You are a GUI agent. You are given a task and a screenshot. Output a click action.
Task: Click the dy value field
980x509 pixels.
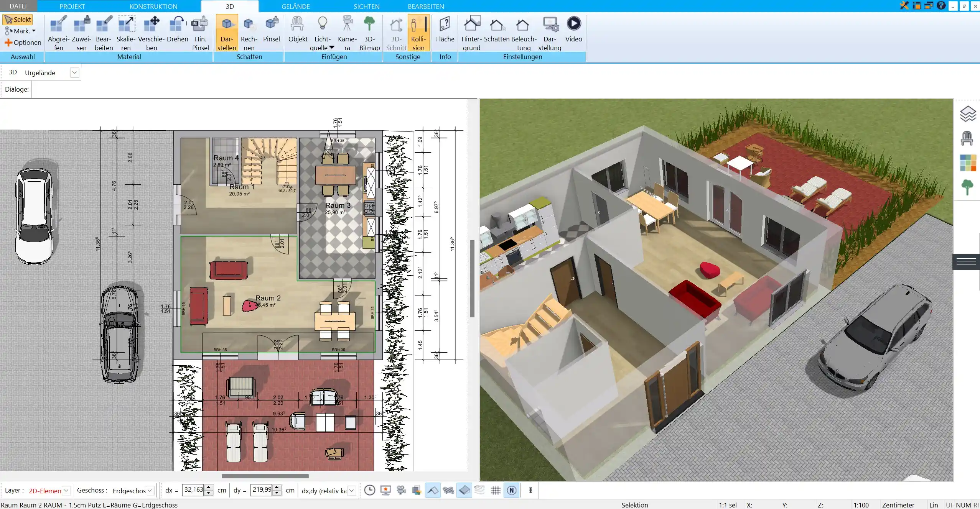tap(262, 490)
